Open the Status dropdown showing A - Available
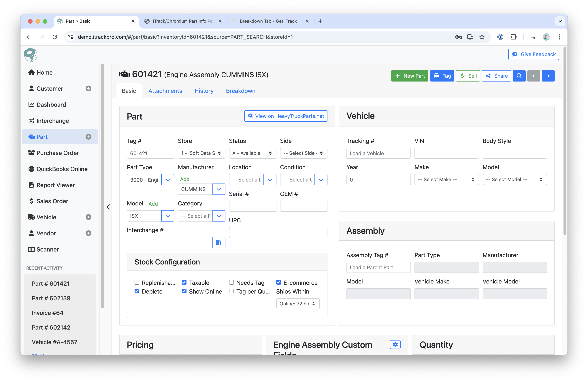The height and width of the screenshot is (382, 588). (x=252, y=153)
